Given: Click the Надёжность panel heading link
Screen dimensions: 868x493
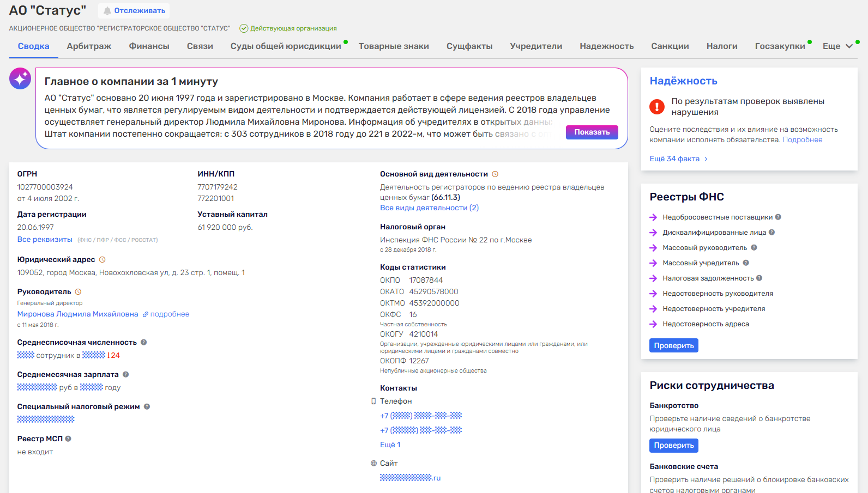Looking at the screenshot, I should coord(683,81).
